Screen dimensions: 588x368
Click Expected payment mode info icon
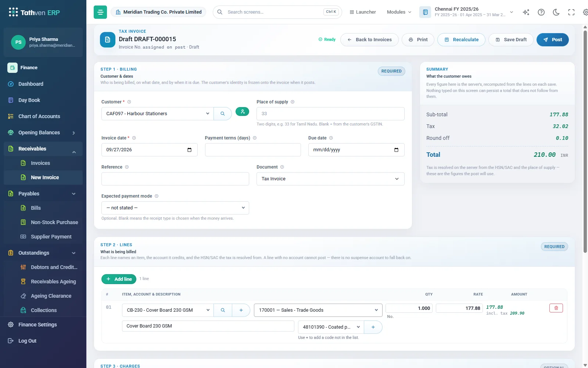[x=157, y=196]
